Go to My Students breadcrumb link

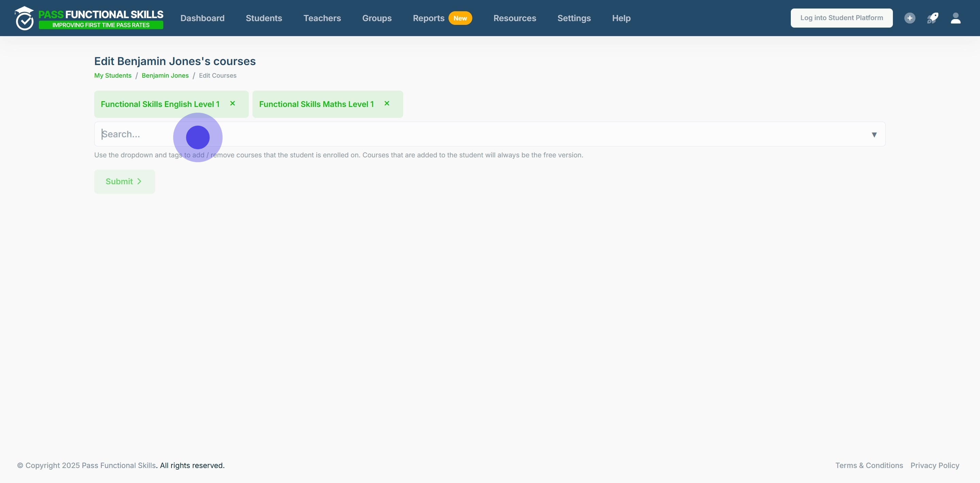(x=113, y=75)
